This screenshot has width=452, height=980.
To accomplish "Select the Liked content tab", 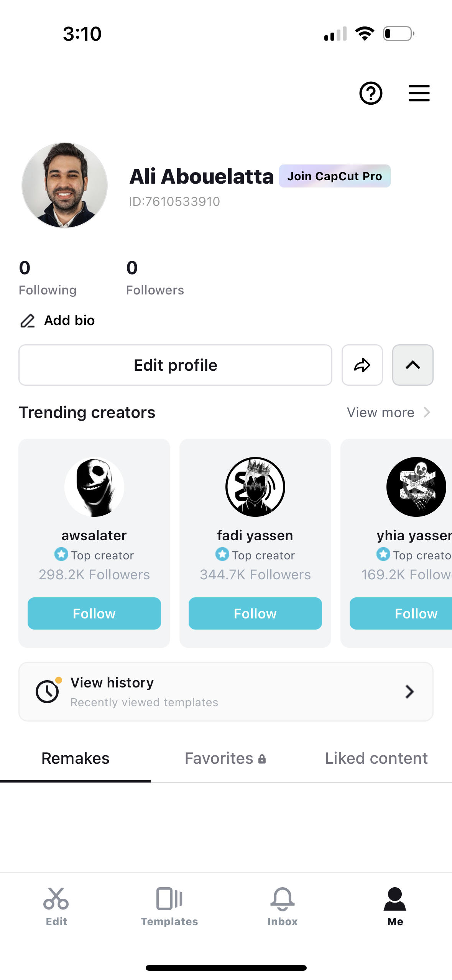I will (x=376, y=758).
